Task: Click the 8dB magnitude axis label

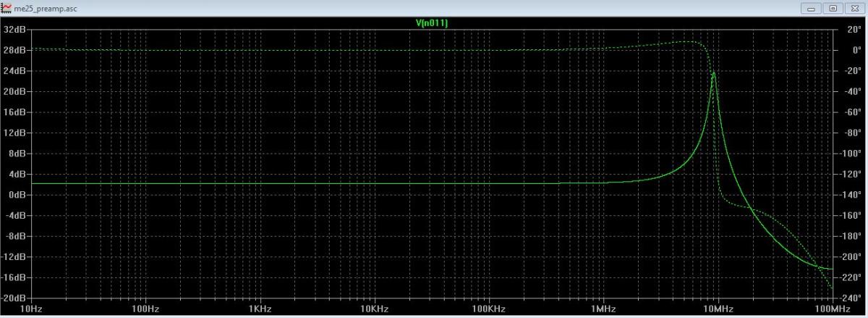Action: [x=18, y=154]
